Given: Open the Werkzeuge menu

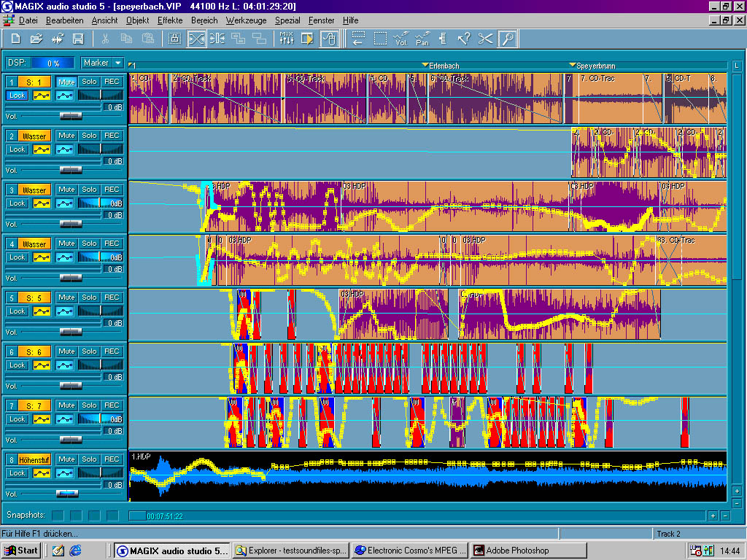Looking at the screenshot, I should pyautogui.click(x=246, y=20).
